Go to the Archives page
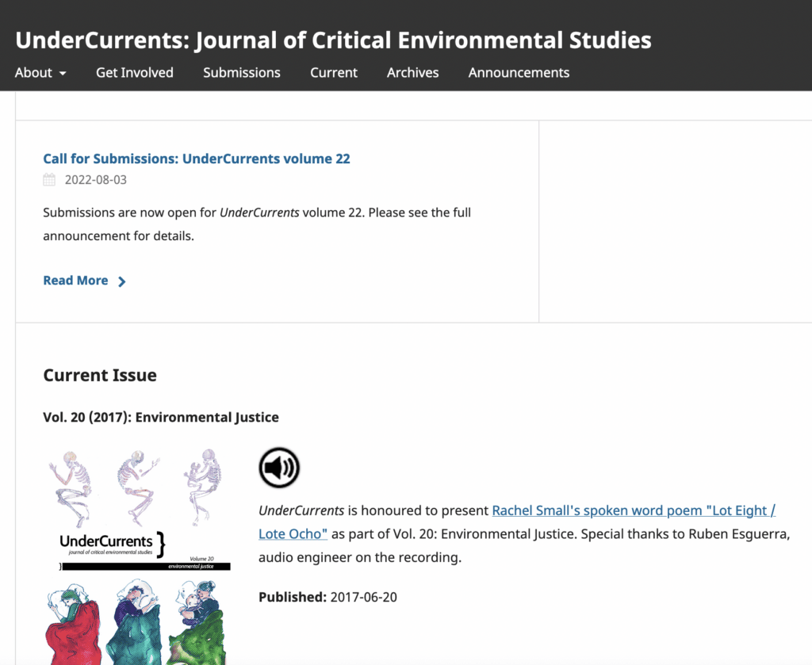 point(412,72)
